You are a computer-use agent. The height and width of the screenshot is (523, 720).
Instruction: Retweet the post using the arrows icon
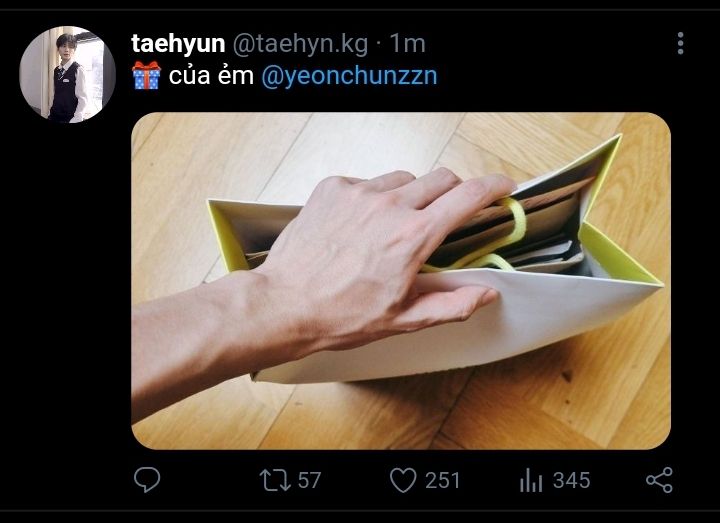(275, 480)
